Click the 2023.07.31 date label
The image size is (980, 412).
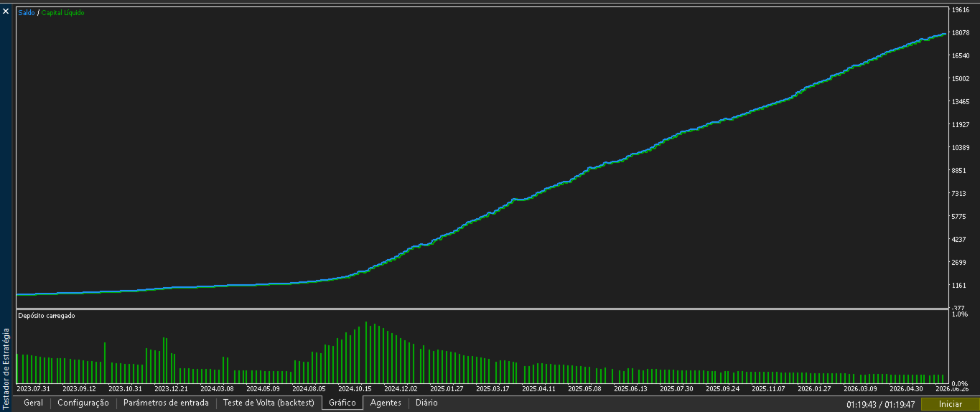pos(33,389)
